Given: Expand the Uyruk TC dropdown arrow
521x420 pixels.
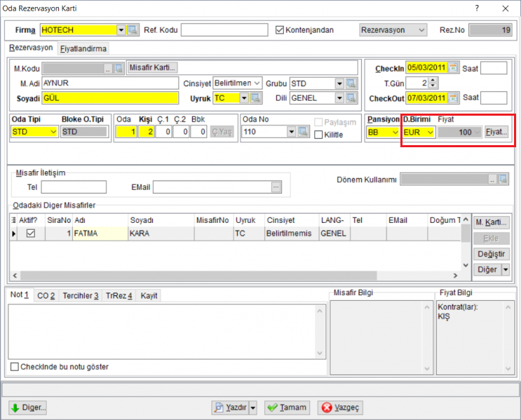Looking at the screenshot, I should pos(244,98).
